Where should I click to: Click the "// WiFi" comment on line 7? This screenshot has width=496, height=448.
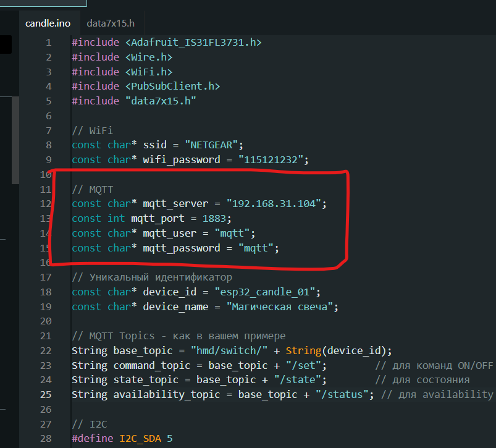tap(92, 130)
